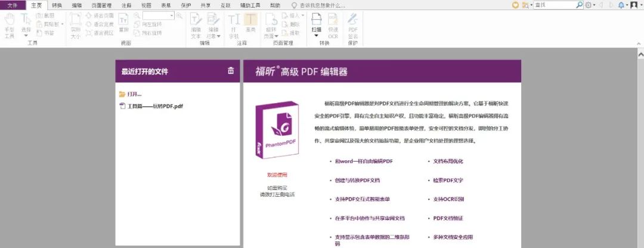Image resolution: width=644 pixels, height=248 pixels.
Task: Open the Share (共享) tab
Action: (x=205, y=5)
